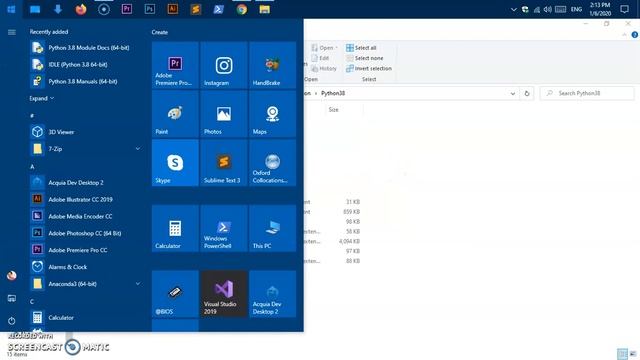The width and height of the screenshot is (640, 360).
Task: Expand the Recently added list
Action: (x=42, y=98)
